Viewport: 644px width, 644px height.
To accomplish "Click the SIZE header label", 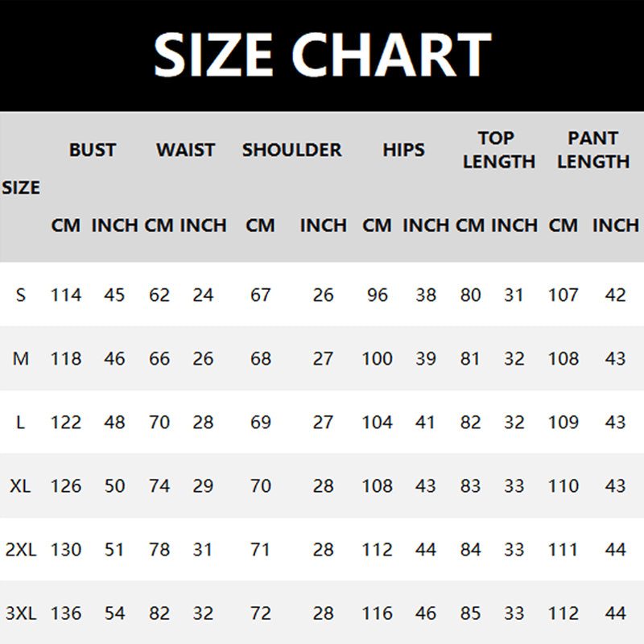I will (21, 188).
